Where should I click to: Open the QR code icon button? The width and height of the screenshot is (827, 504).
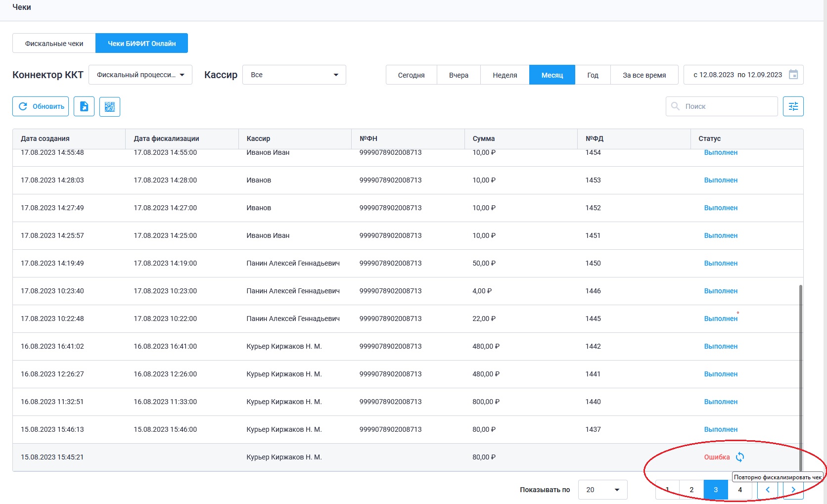coord(110,106)
